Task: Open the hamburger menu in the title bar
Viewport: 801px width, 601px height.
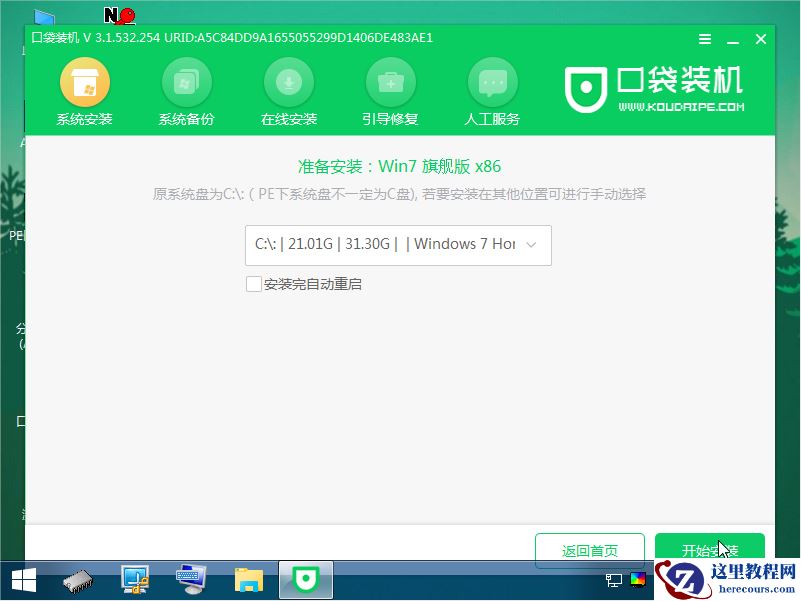Action: click(703, 38)
